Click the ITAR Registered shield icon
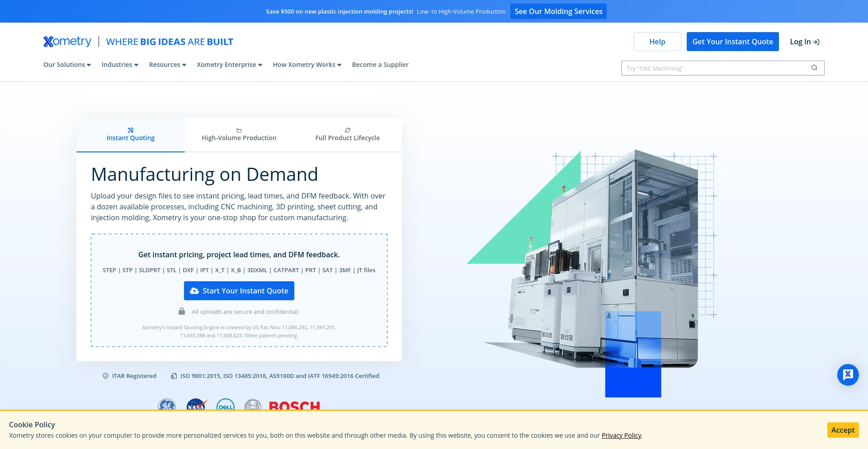This screenshot has height=449, width=868. coord(105,376)
